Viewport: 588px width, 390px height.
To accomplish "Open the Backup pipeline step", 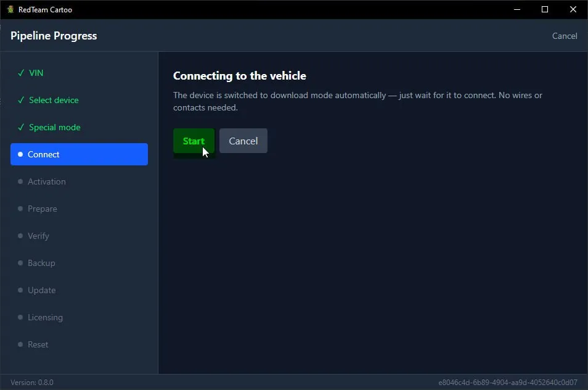I will tap(79, 263).
